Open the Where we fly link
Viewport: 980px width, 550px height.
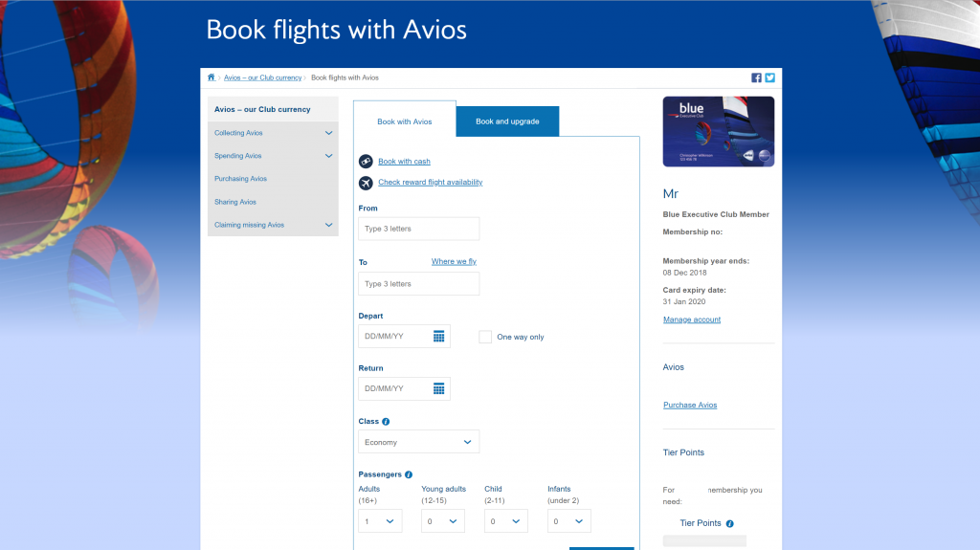pos(454,262)
